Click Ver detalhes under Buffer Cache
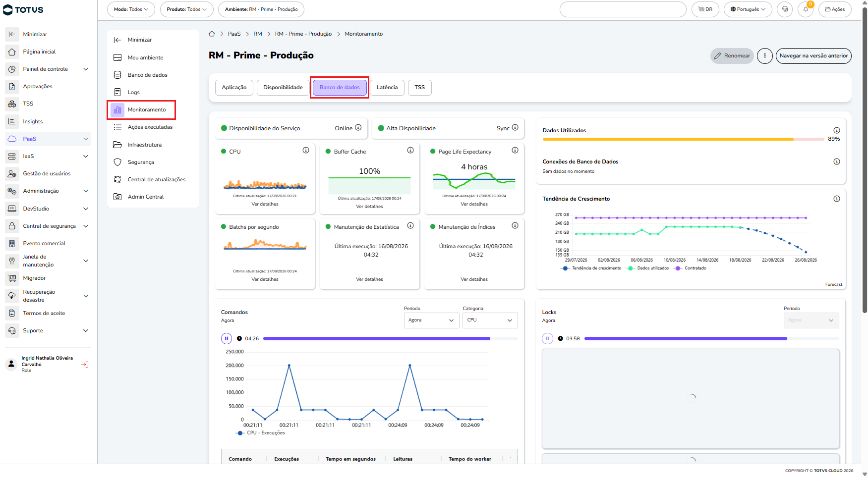The image size is (868, 477). pos(370,207)
